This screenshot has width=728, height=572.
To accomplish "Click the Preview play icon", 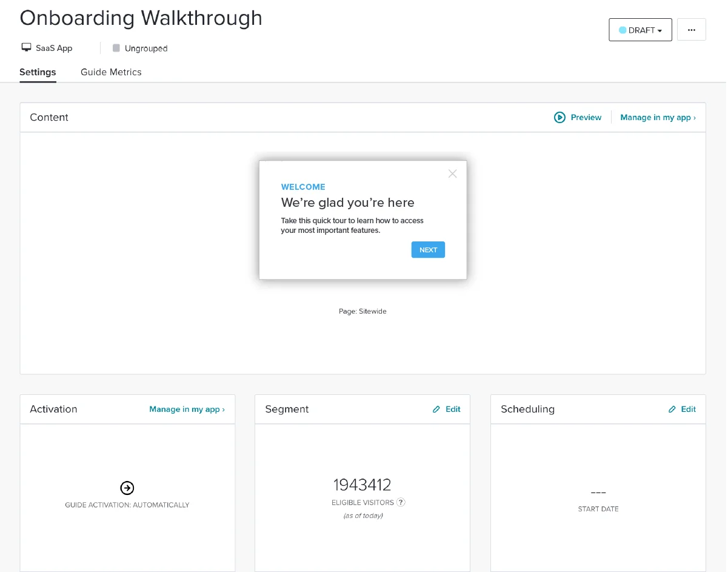I will coord(559,118).
